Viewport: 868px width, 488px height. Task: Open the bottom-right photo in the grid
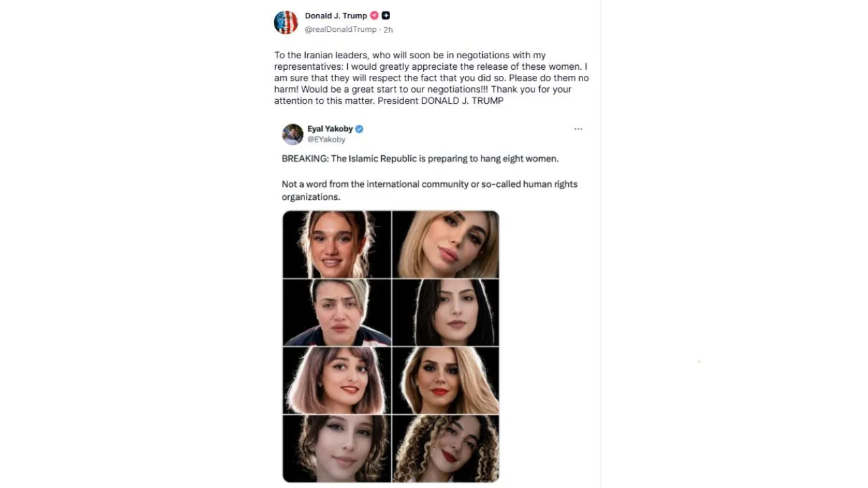446,448
